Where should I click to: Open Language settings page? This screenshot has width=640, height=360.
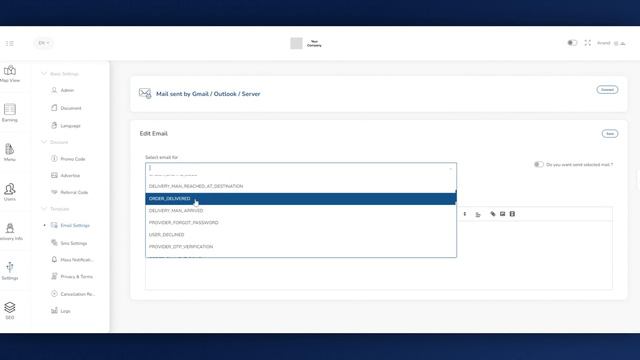pos(66,126)
